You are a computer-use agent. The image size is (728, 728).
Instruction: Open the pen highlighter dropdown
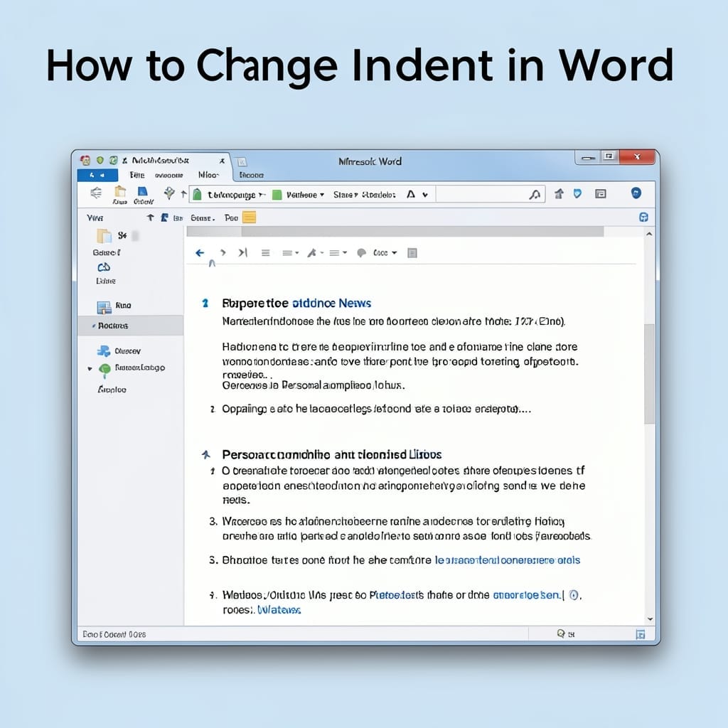315,252
